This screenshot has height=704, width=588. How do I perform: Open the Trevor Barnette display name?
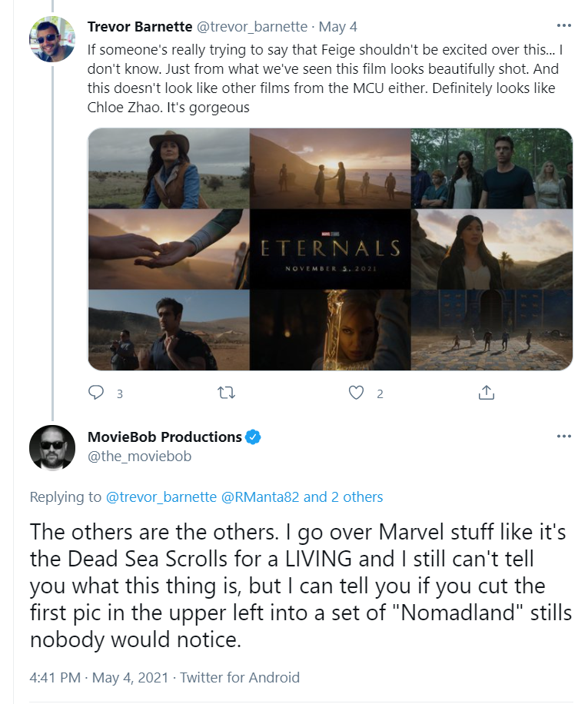pyautogui.click(x=140, y=26)
